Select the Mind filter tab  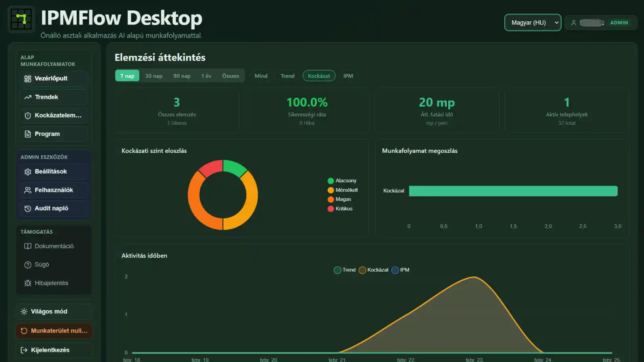click(261, 76)
